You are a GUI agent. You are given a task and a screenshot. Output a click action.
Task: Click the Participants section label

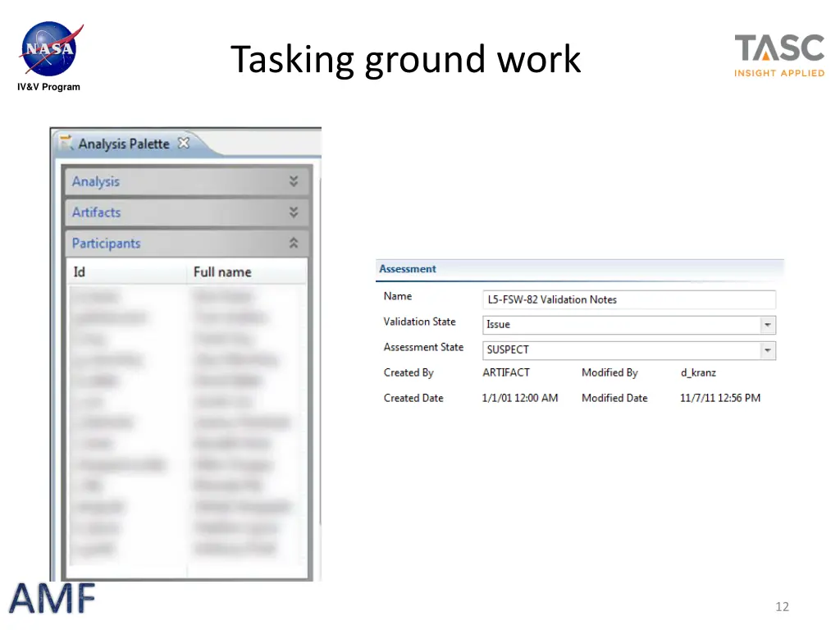point(106,243)
